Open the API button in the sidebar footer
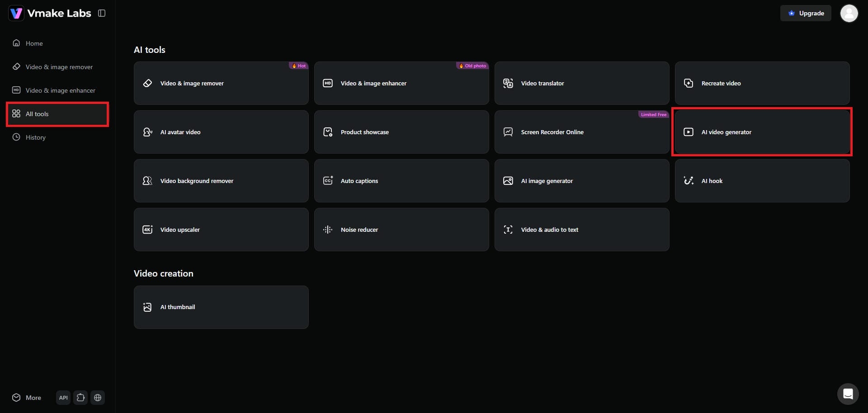868x413 pixels. 63,398
